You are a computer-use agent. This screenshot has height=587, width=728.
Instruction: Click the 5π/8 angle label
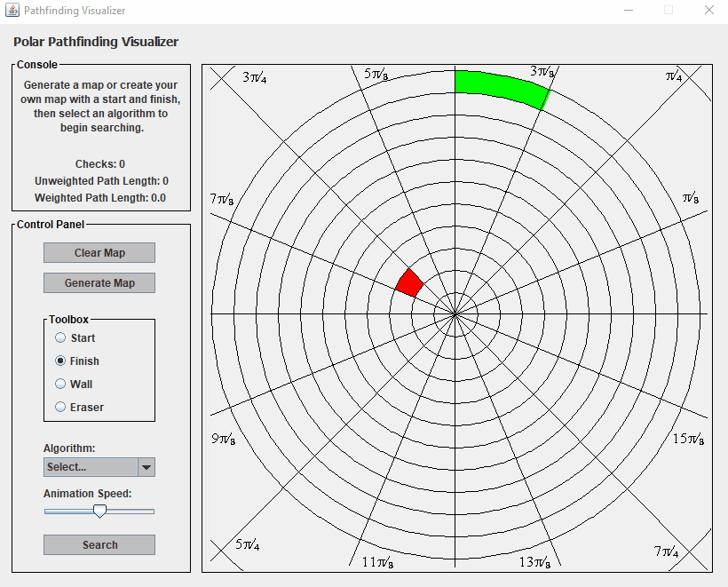376,74
